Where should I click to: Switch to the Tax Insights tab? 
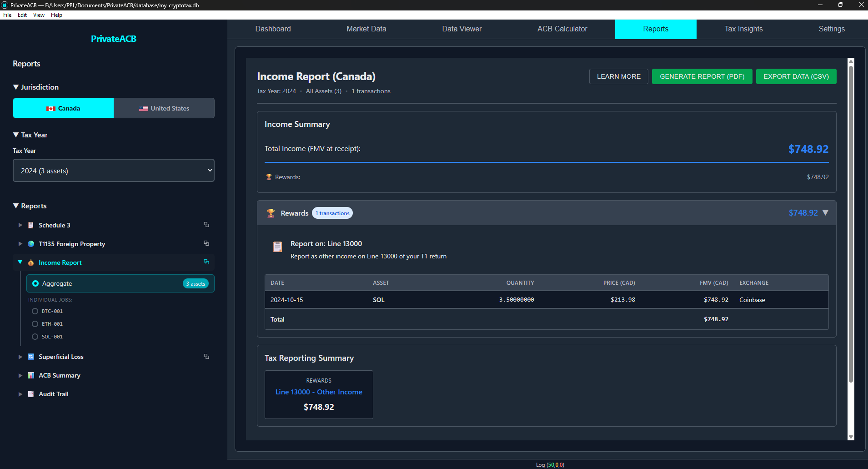coord(743,29)
